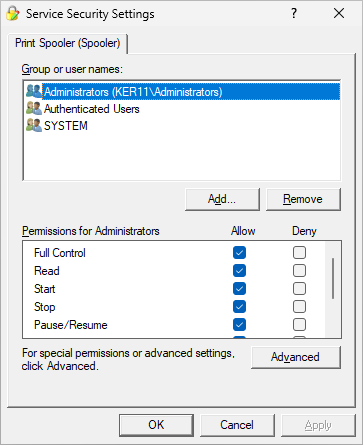The height and width of the screenshot is (445, 363).
Task: Click the padlock icon in title bar
Action: click(13, 13)
